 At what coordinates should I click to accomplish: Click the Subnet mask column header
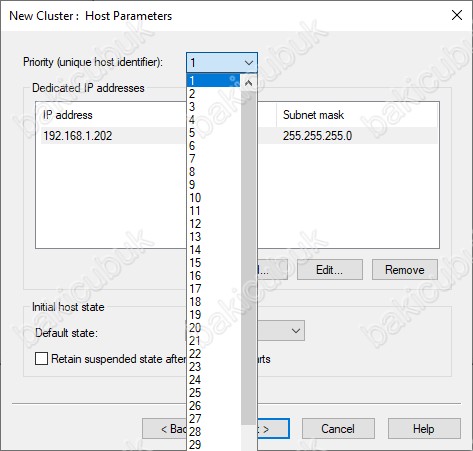click(357, 115)
